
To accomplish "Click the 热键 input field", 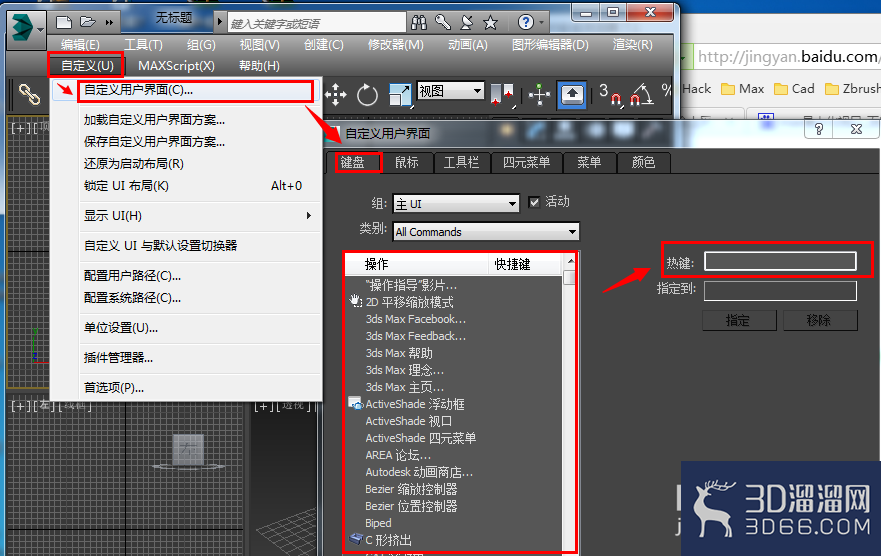I will (x=780, y=261).
